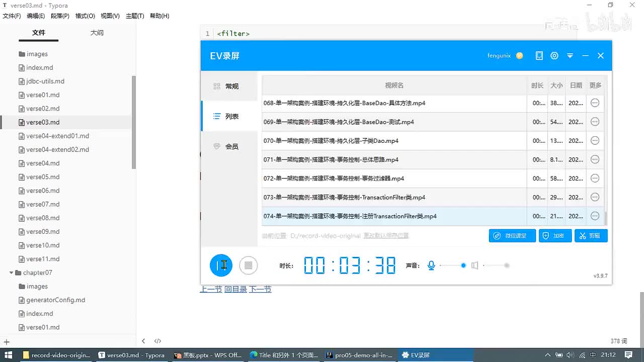Open the record-video-original folder taskbar item
Viewport: 644px width, 362px height.
click(x=57, y=355)
